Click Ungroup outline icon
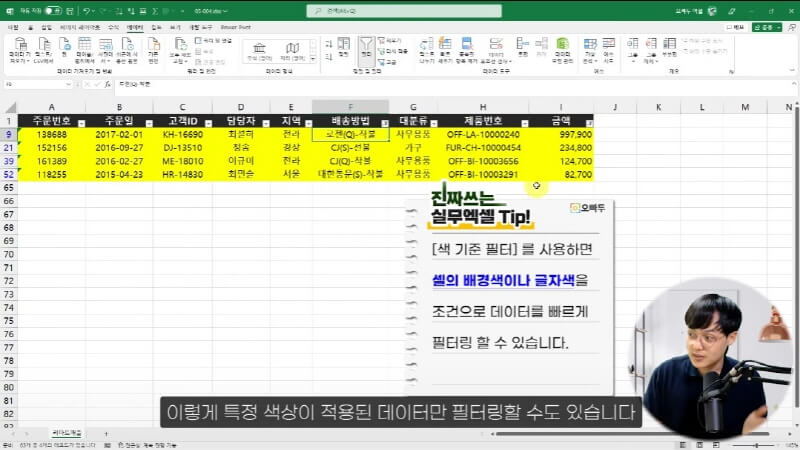The width and height of the screenshot is (800, 450). (x=651, y=50)
